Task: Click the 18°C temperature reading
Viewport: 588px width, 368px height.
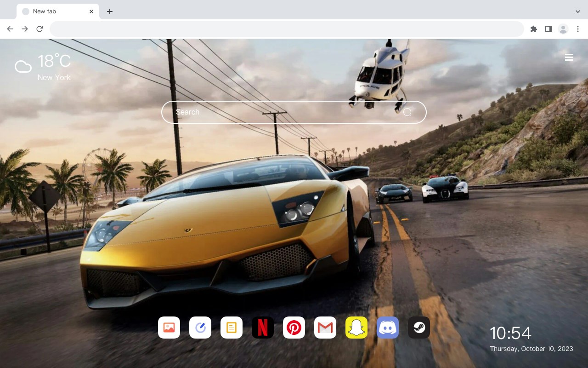Action: click(x=54, y=62)
